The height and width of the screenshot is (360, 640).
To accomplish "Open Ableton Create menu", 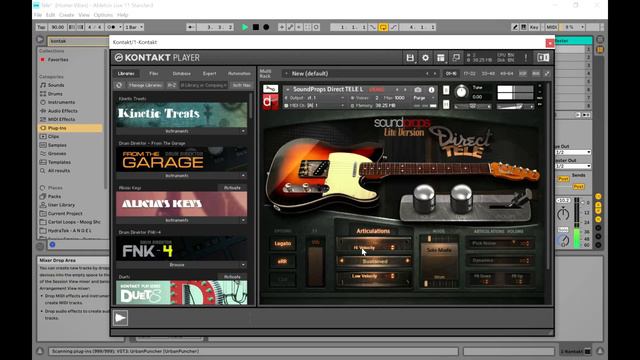I will pos(67,15).
